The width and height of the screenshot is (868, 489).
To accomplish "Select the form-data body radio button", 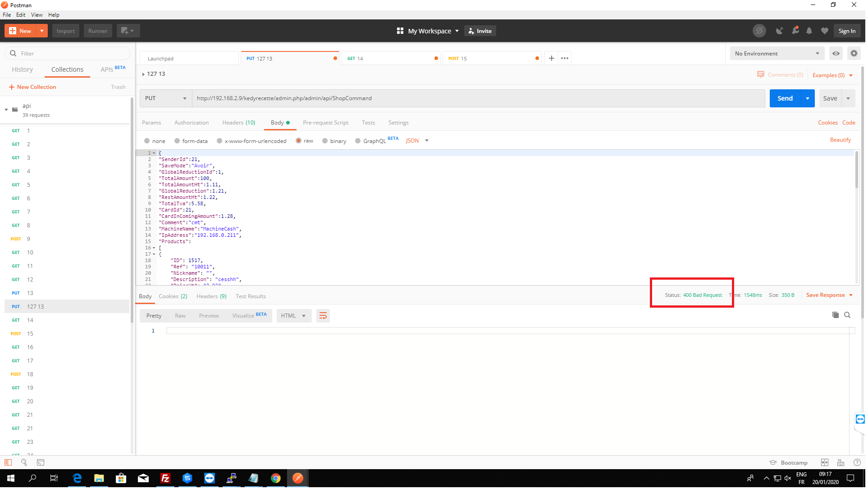I will point(178,141).
